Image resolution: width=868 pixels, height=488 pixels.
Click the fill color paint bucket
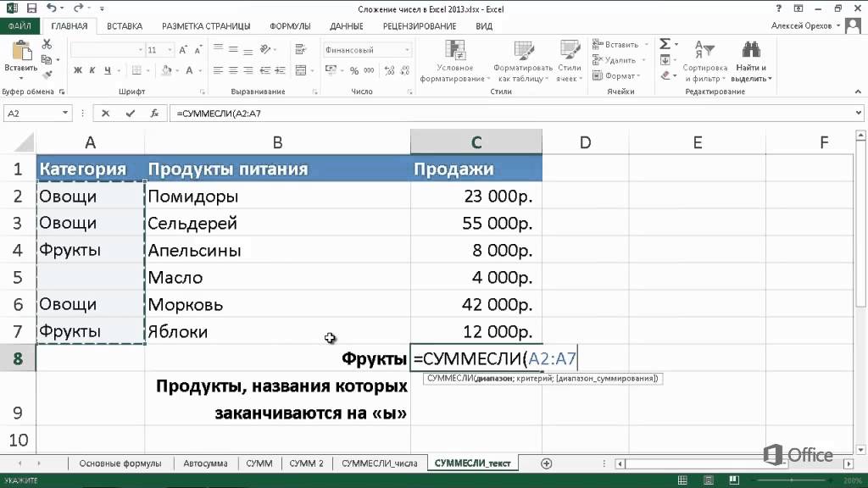[167, 71]
